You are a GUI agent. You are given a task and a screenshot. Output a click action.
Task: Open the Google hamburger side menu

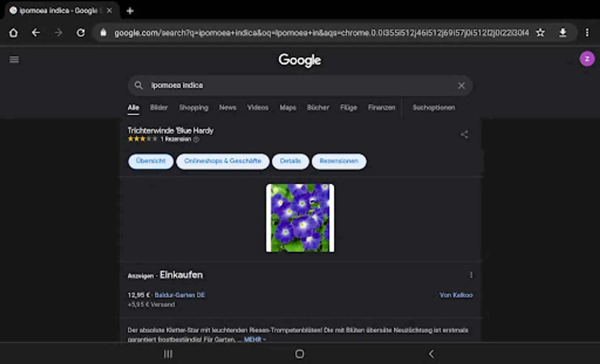pyautogui.click(x=14, y=60)
